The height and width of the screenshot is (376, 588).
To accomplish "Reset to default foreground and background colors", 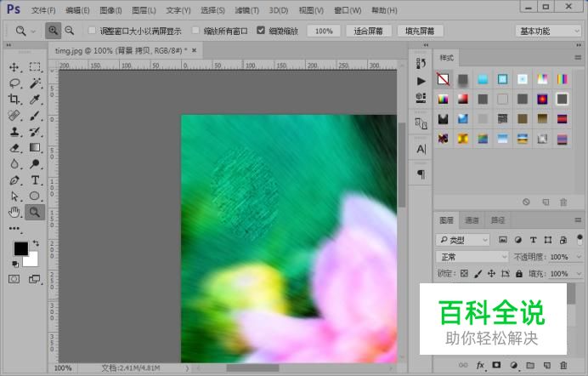I will [15, 265].
